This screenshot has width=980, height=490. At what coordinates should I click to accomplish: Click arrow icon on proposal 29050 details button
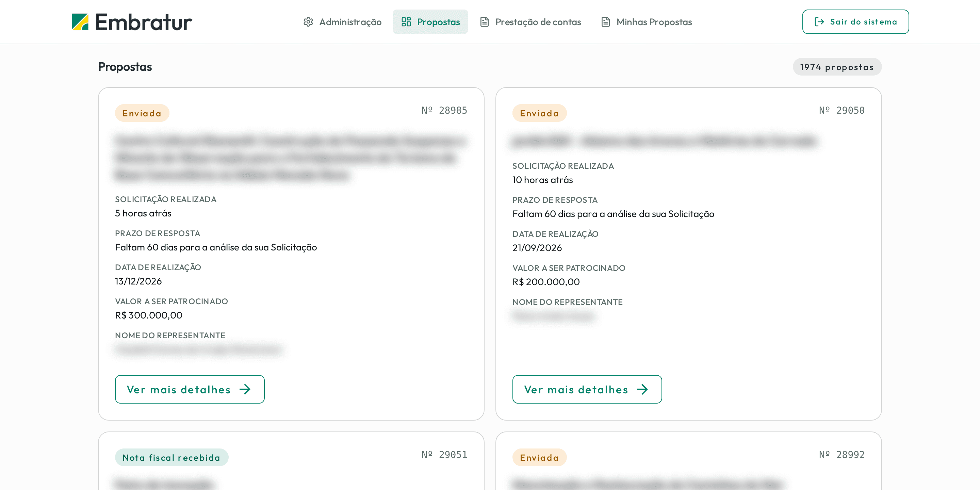click(642, 389)
